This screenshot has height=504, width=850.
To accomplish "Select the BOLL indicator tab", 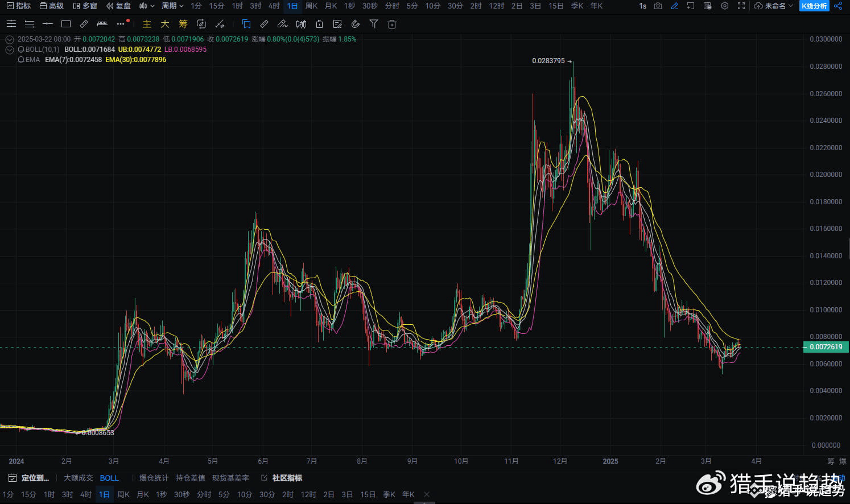I will pyautogui.click(x=109, y=478).
